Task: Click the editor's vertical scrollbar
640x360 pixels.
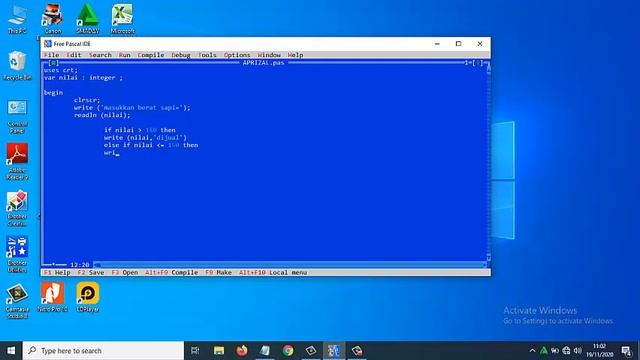Action: 488,163
